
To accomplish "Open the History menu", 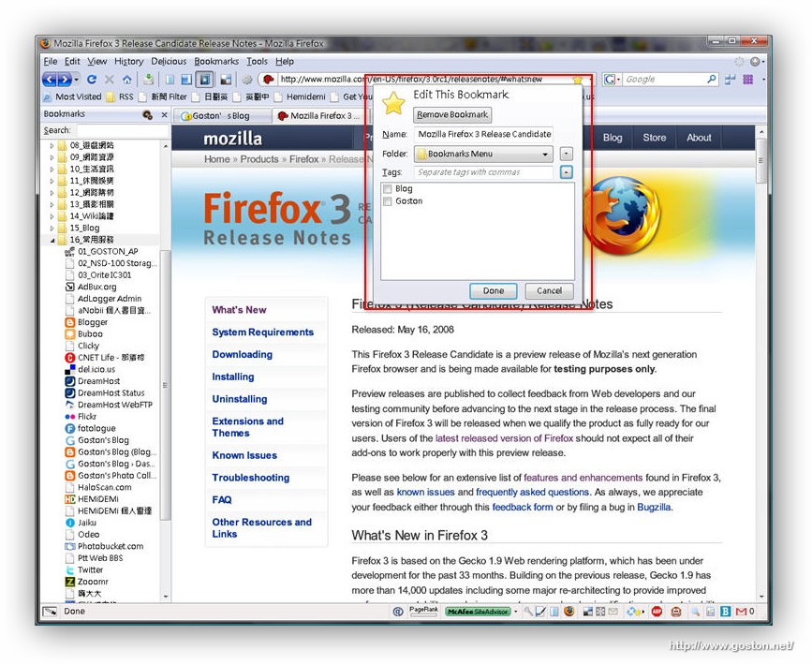I will coord(128,62).
